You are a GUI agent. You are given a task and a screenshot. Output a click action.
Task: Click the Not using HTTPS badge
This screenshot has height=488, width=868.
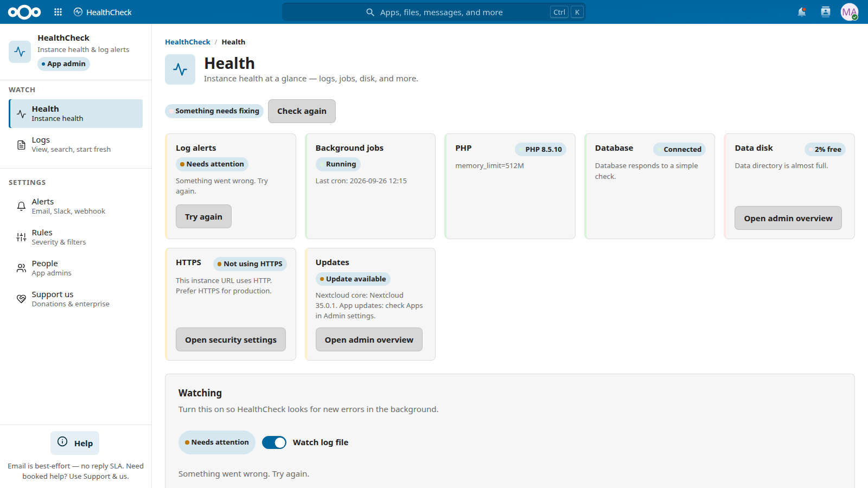click(x=250, y=264)
